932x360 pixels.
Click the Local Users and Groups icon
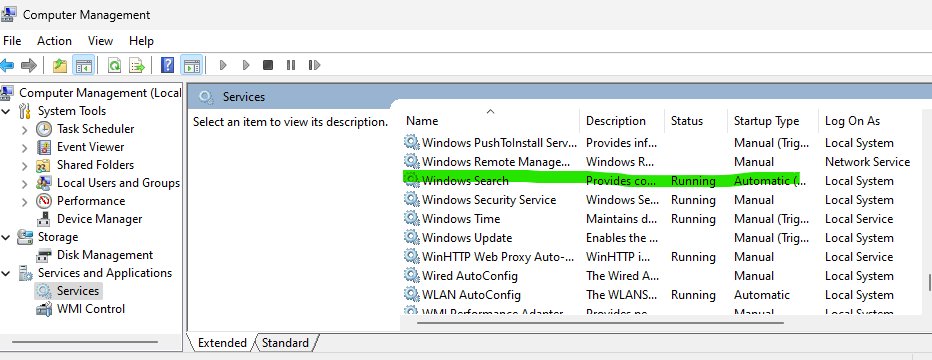point(43,183)
